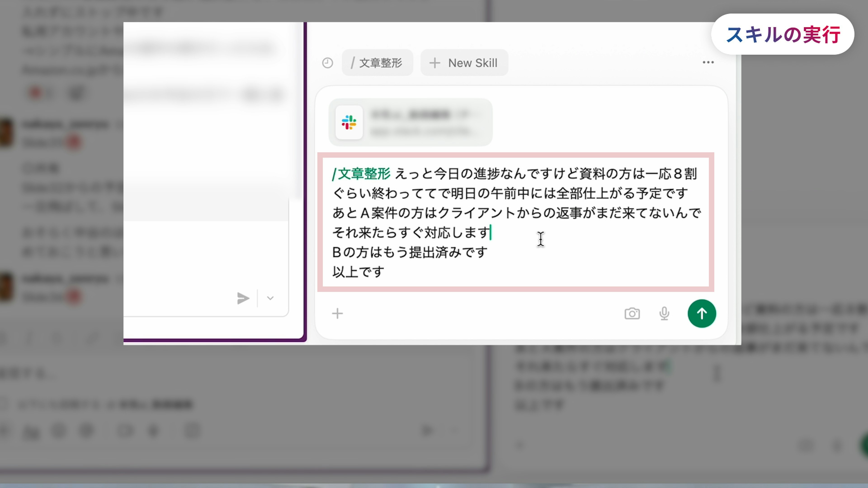Click the green /文章整形 command tag
This screenshot has height=488, width=868.
pyautogui.click(x=361, y=174)
